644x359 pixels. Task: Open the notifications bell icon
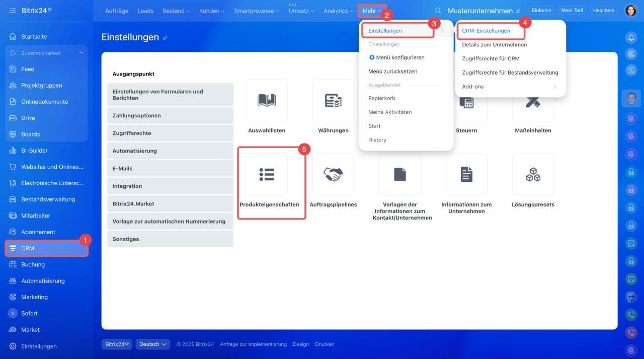click(x=630, y=37)
